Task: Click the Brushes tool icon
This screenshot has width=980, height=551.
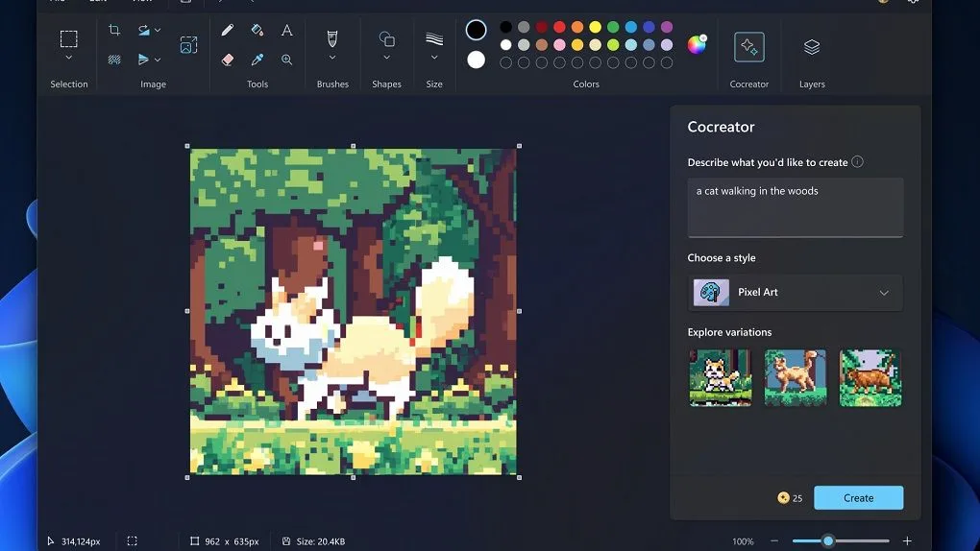Action: pyautogui.click(x=332, y=38)
